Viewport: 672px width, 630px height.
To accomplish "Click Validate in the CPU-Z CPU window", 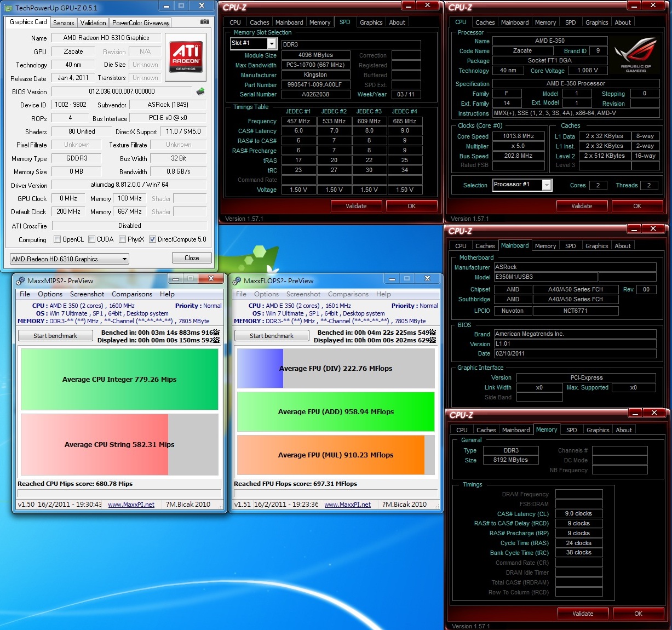I will point(582,206).
